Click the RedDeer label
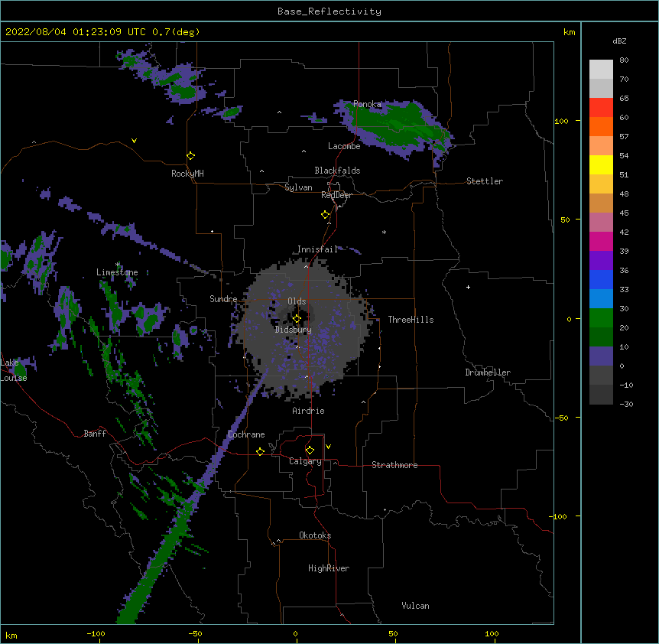659x644 pixels. (336, 195)
